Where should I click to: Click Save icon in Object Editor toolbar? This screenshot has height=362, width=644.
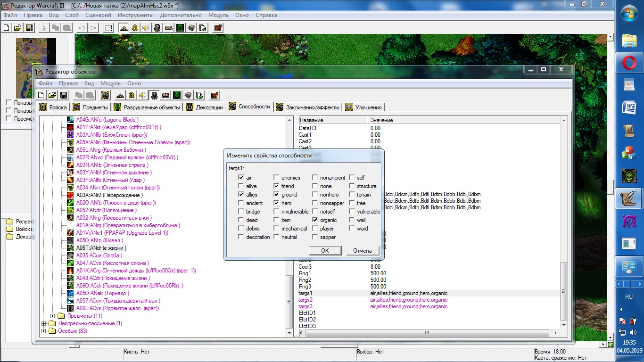click(x=63, y=95)
